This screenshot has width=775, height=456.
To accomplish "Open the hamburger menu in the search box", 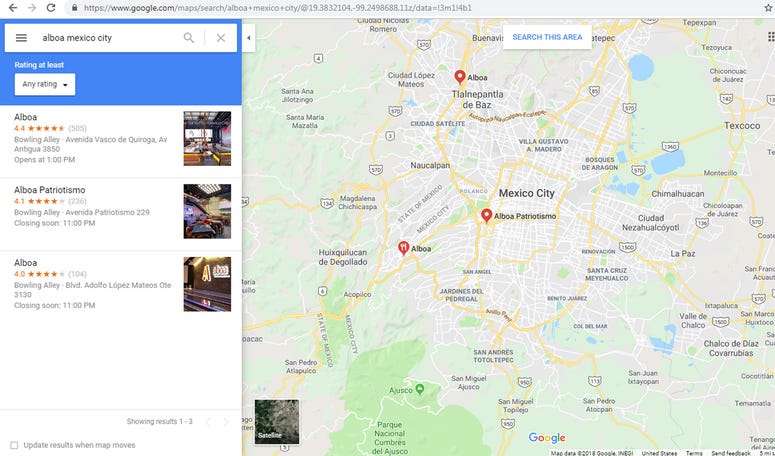I will click(21, 38).
